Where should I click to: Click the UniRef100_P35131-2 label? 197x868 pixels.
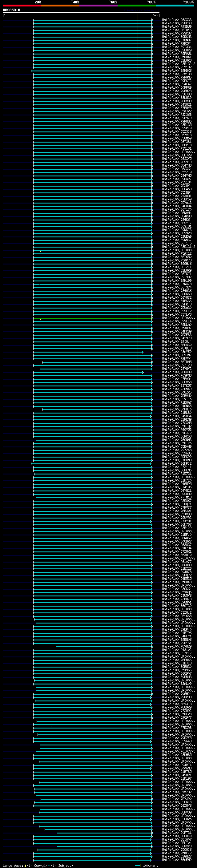(x=179, y=247)
